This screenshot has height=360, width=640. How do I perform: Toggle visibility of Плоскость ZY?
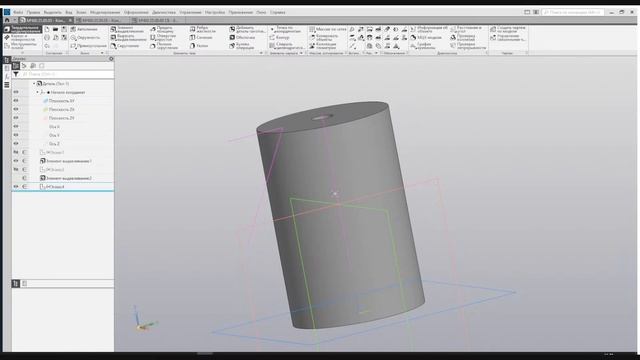click(x=16, y=118)
